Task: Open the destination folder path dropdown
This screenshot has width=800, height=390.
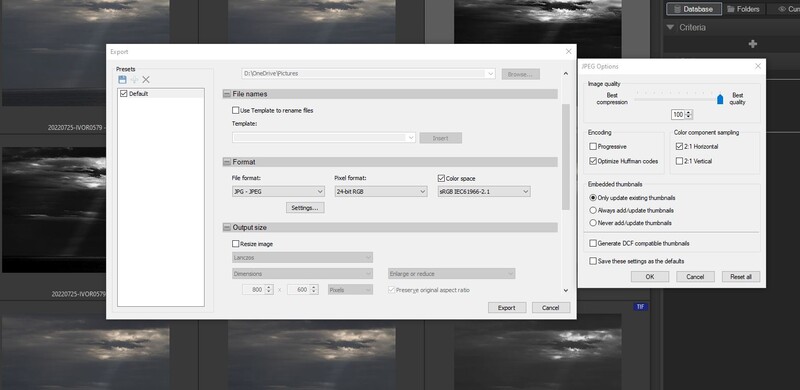Action: 368,74
